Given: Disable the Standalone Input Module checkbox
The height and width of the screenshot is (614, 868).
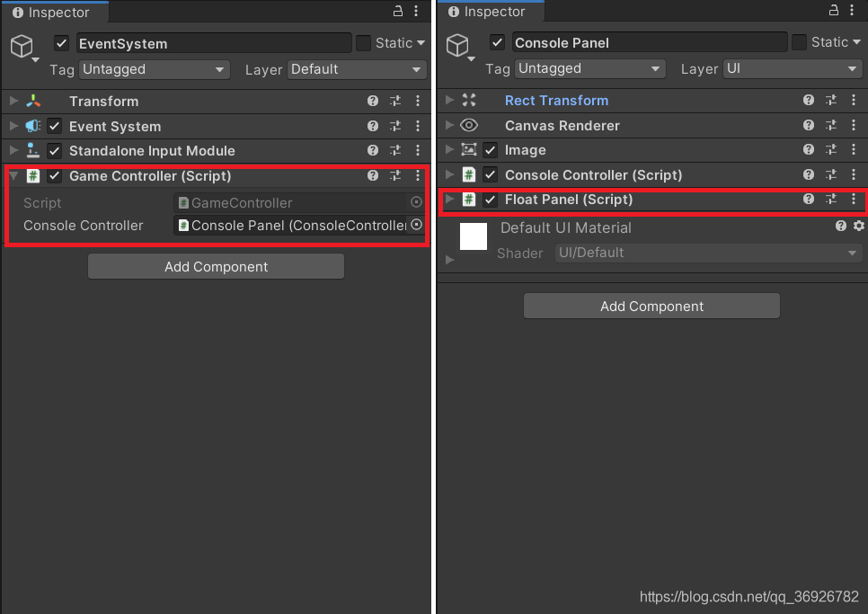Looking at the screenshot, I should click(54, 151).
